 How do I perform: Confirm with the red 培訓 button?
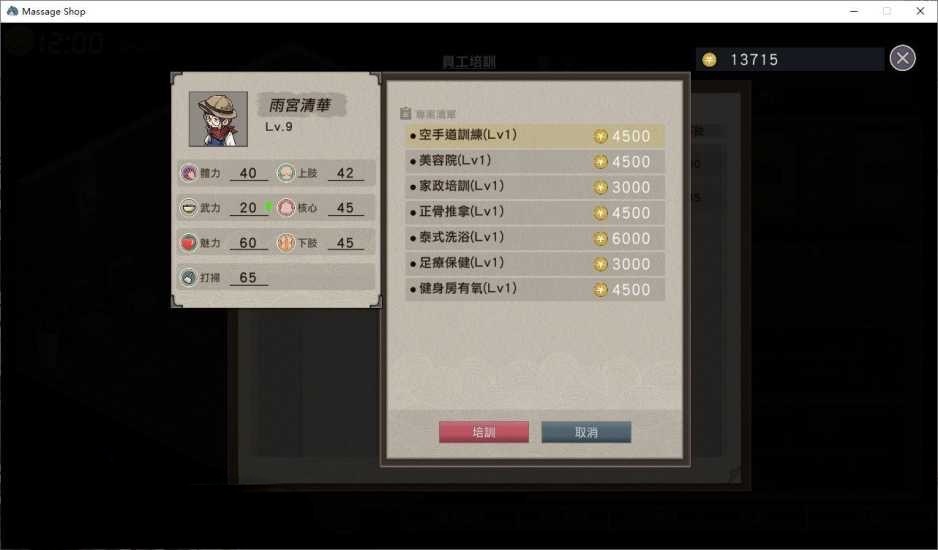coord(484,432)
